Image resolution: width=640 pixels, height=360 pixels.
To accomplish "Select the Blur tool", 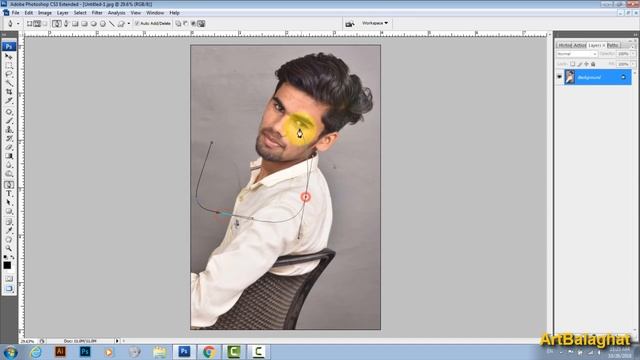I will [x=8, y=165].
